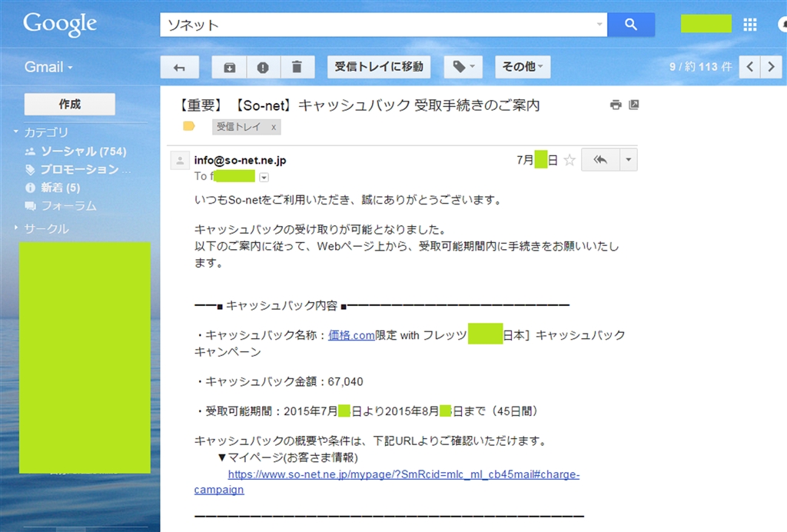787x532 pixels.
Task: Open the 価格.com link
Action: (351, 335)
